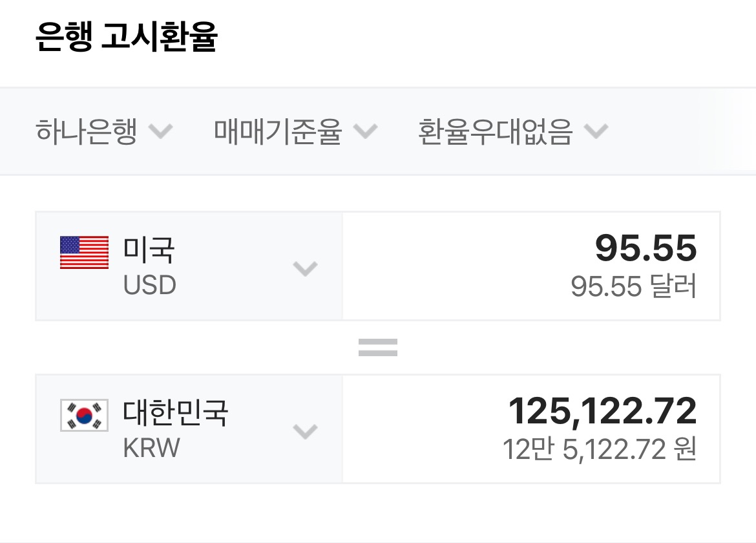Click the 12만 5,122.72 원 caption
The image size is (756, 543).
(600, 449)
